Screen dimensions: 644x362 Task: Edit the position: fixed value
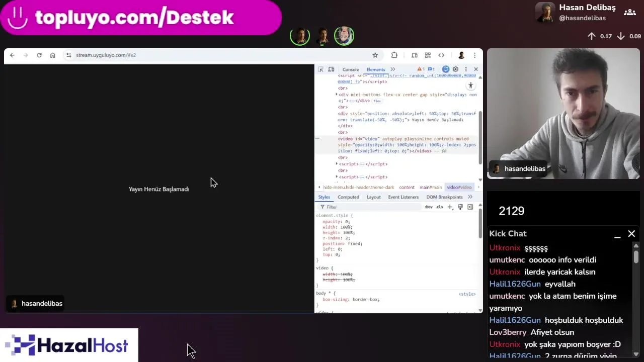click(x=354, y=244)
